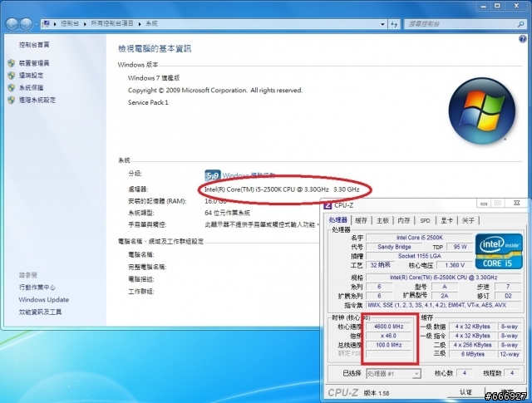532x403 pixels.
Task: Select the 显卡 tab in CPU-Z
Action: coord(446,220)
